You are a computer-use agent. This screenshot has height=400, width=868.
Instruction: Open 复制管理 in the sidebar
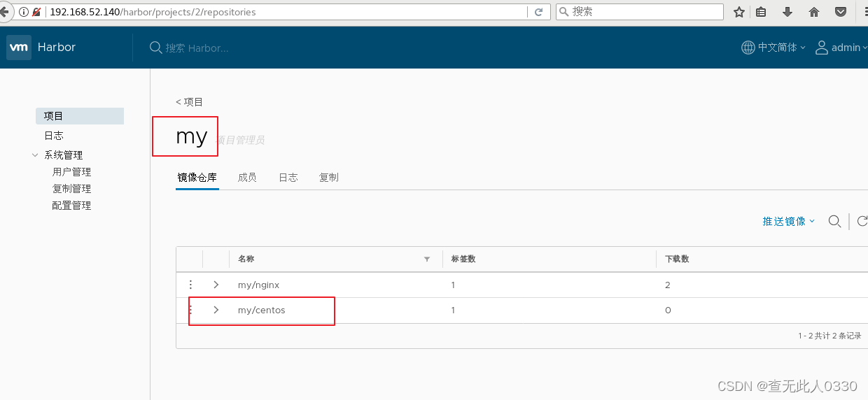point(71,189)
